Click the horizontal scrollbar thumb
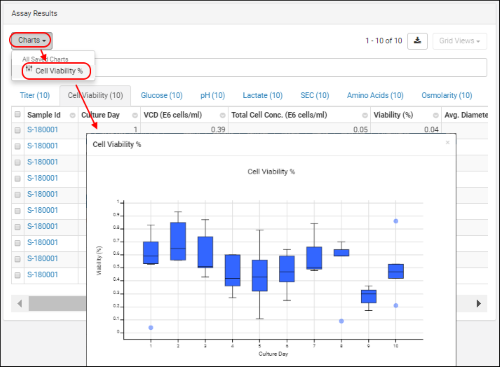Image resolution: width=500 pixels, height=367 pixels. tap(57, 304)
